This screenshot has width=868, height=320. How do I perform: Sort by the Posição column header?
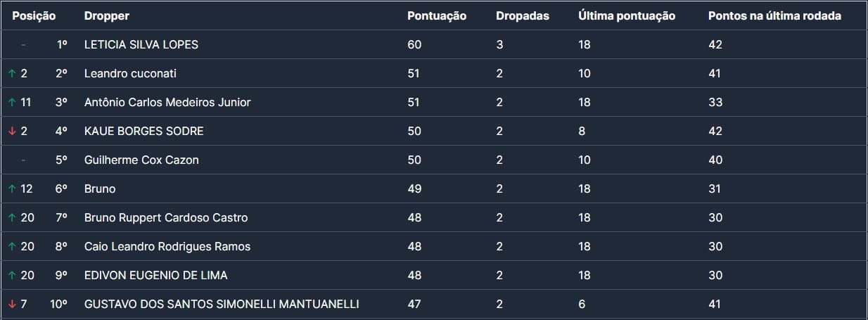[x=34, y=16]
